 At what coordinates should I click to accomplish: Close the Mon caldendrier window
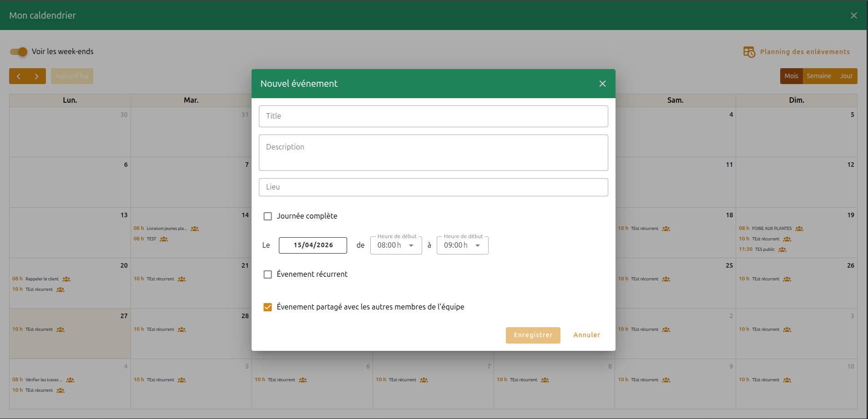click(x=853, y=15)
